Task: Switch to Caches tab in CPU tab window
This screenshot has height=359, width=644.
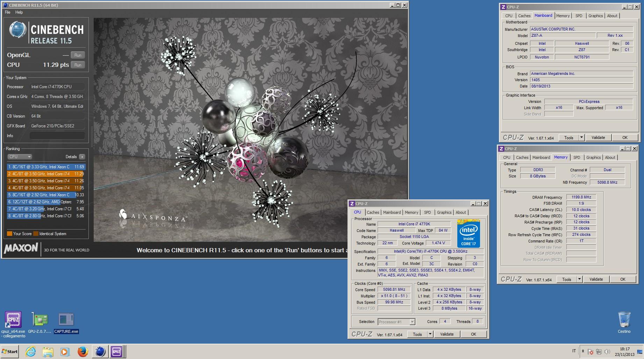Action: [x=373, y=212]
